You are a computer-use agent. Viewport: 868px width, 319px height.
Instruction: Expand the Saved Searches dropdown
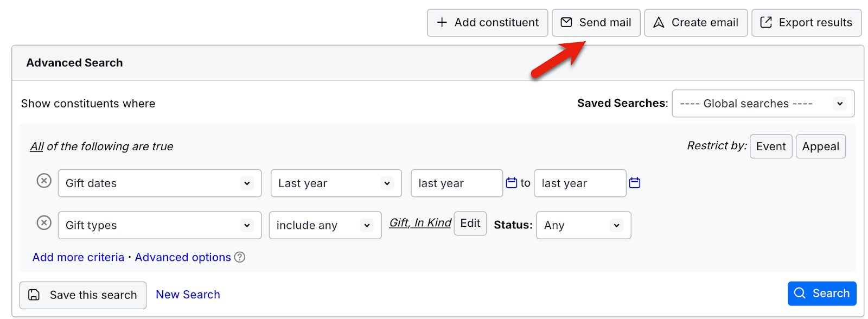[x=763, y=104]
